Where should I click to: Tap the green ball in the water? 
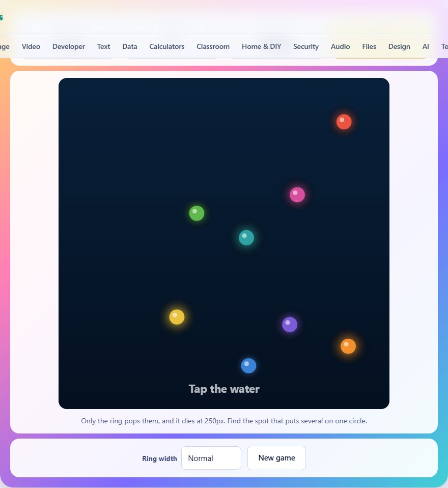pos(197,213)
